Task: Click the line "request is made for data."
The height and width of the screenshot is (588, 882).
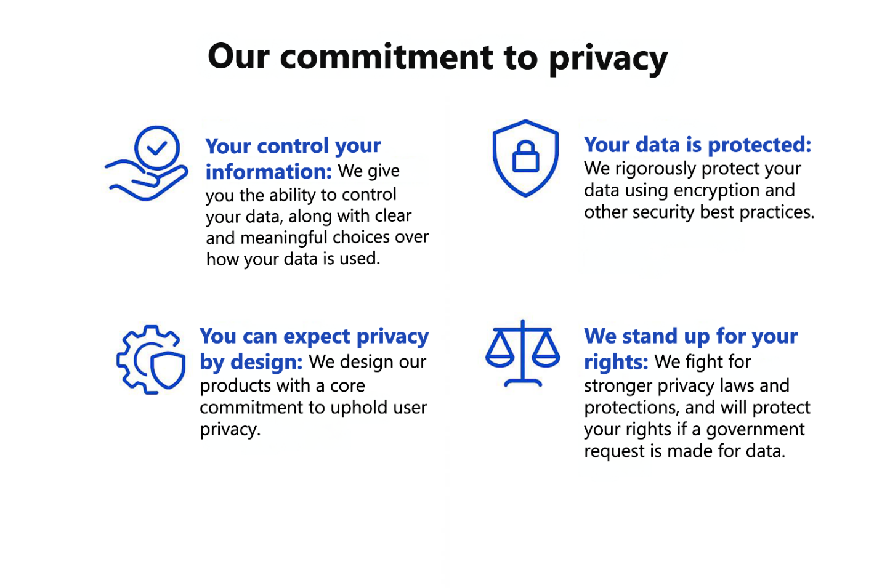Action: pyautogui.click(x=684, y=451)
